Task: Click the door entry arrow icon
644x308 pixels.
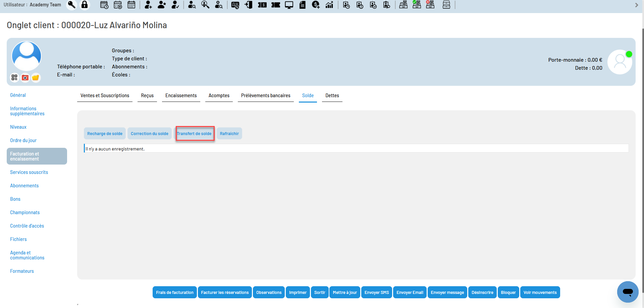Action: pyautogui.click(x=249, y=5)
